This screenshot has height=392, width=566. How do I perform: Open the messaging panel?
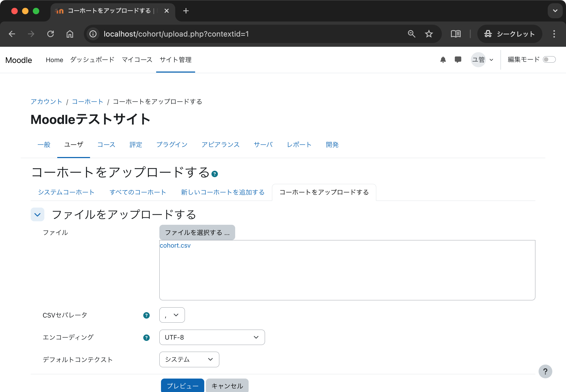(x=458, y=59)
